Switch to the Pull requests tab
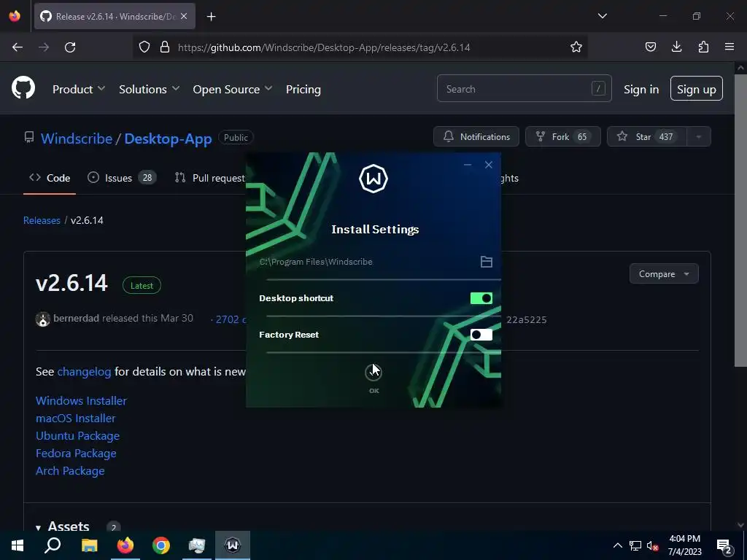The height and width of the screenshot is (560, 747). (209, 178)
